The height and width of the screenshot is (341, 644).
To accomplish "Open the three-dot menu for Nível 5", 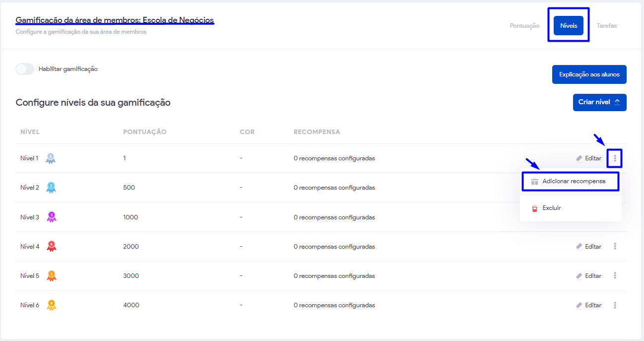I will pos(615,275).
